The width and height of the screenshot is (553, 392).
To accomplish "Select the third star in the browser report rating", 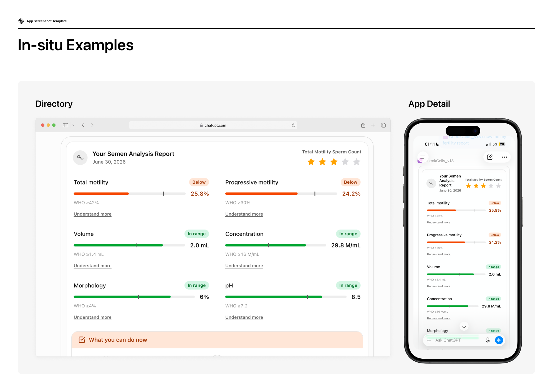I will point(334,162).
